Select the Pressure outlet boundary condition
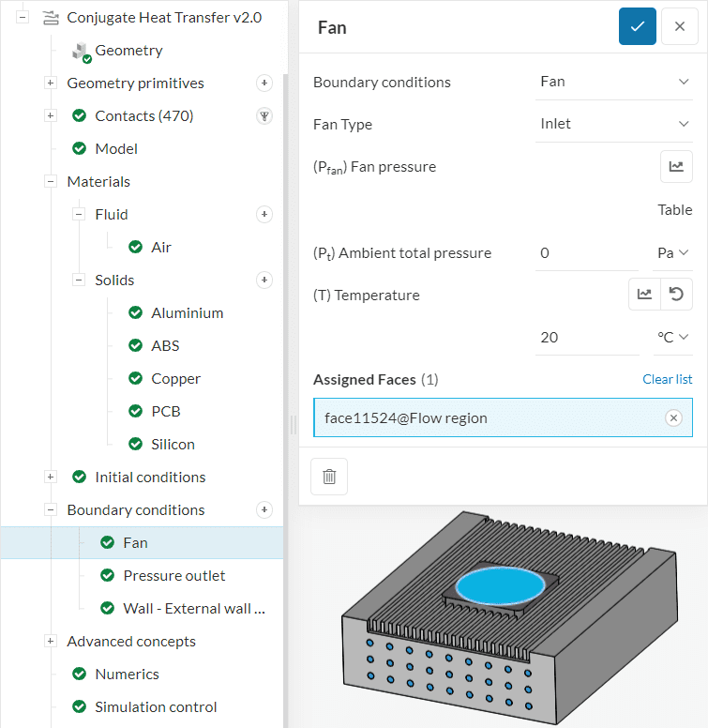Viewport: 708px width, 728px height. tap(174, 576)
